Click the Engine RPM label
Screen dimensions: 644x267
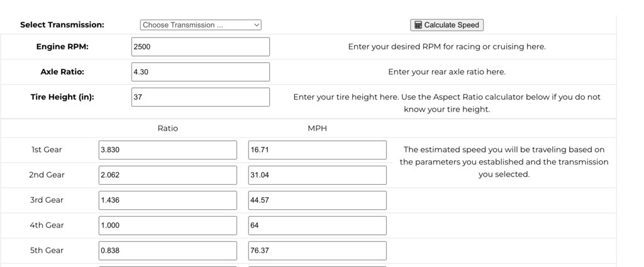point(62,46)
